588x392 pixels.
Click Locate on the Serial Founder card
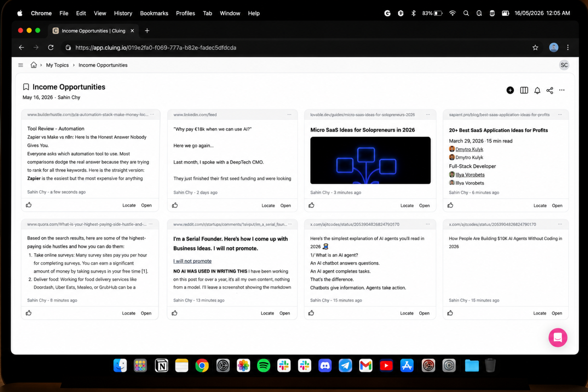(x=267, y=313)
